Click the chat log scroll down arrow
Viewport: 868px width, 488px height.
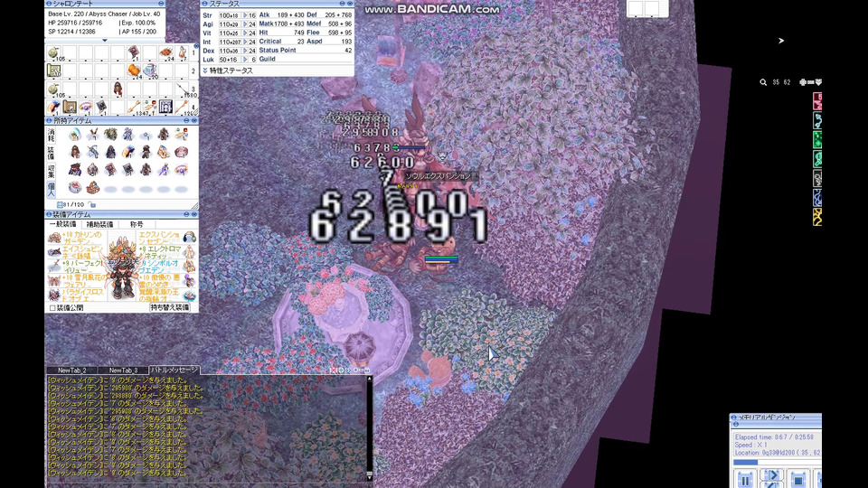pos(369,477)
